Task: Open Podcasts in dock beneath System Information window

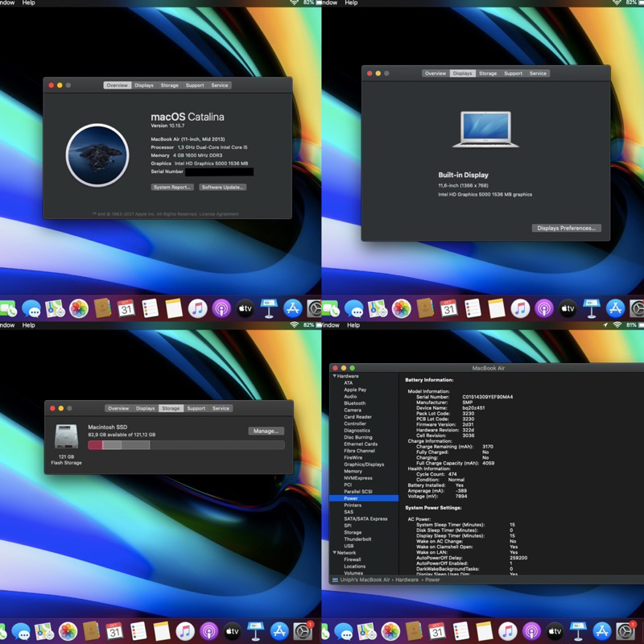Action: (531, 631)
